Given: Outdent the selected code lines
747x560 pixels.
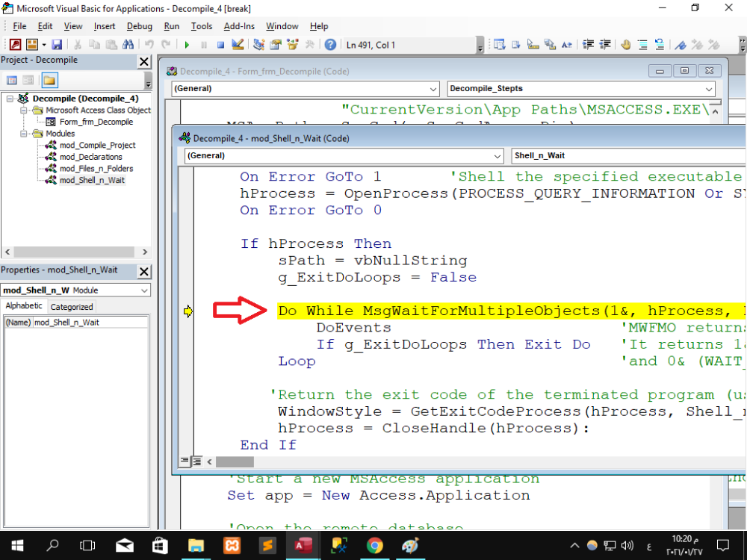Looking at the screenshot, I should coord(605,45).
